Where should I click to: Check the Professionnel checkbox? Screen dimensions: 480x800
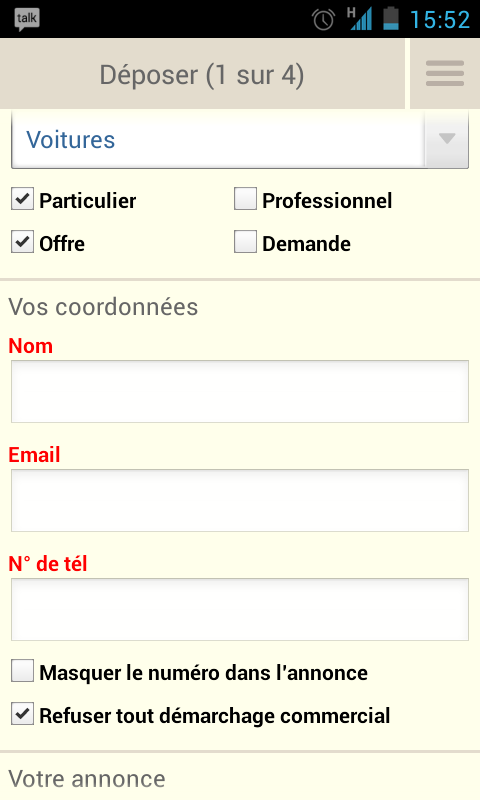point(245,199)
